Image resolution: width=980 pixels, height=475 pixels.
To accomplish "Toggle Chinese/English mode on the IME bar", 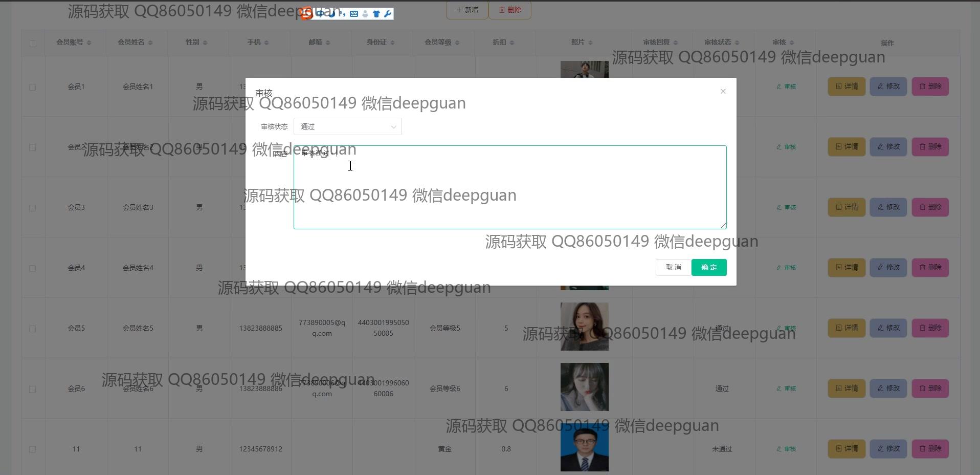I will (320, 14).
